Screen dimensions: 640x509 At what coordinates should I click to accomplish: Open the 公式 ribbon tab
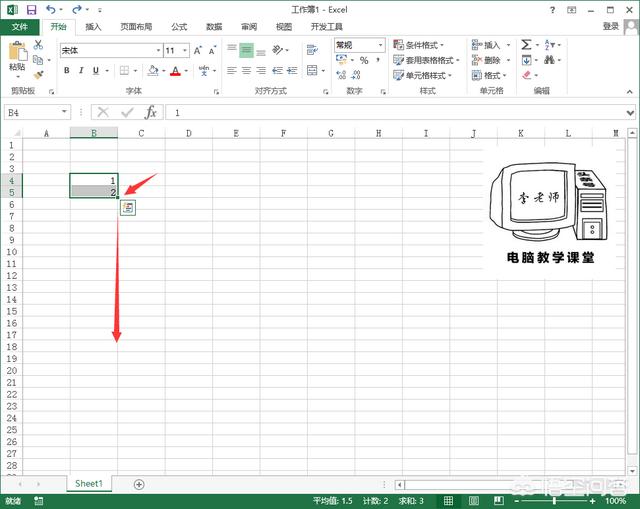[179, 27]
